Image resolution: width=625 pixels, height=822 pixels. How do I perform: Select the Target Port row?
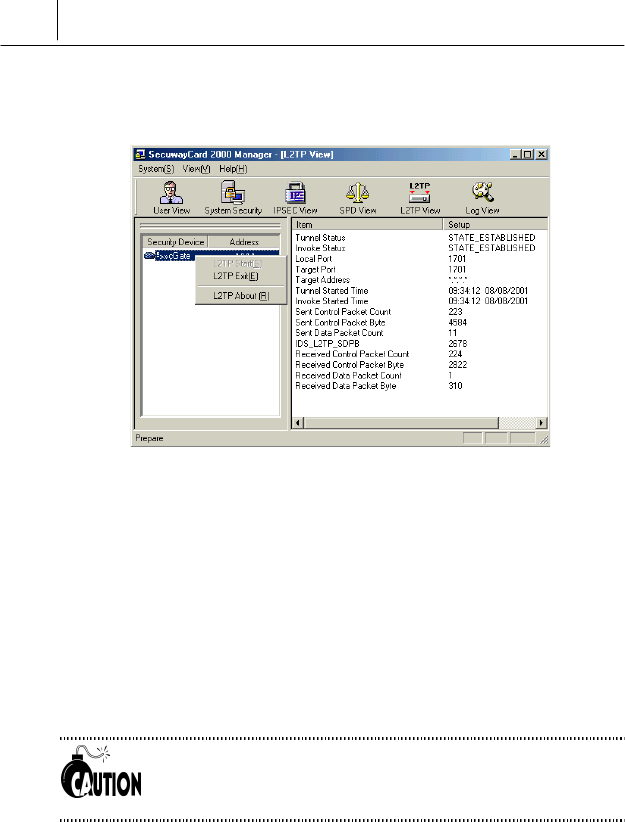click(419, 269)
